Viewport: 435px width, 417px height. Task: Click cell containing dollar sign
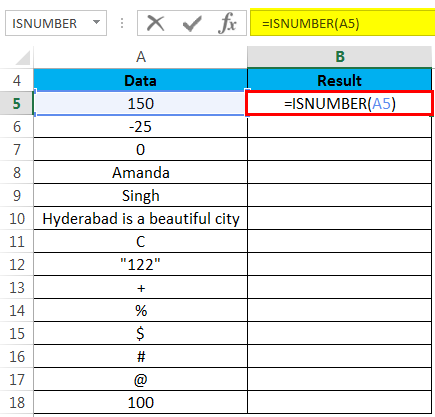[x=141, y=333]
